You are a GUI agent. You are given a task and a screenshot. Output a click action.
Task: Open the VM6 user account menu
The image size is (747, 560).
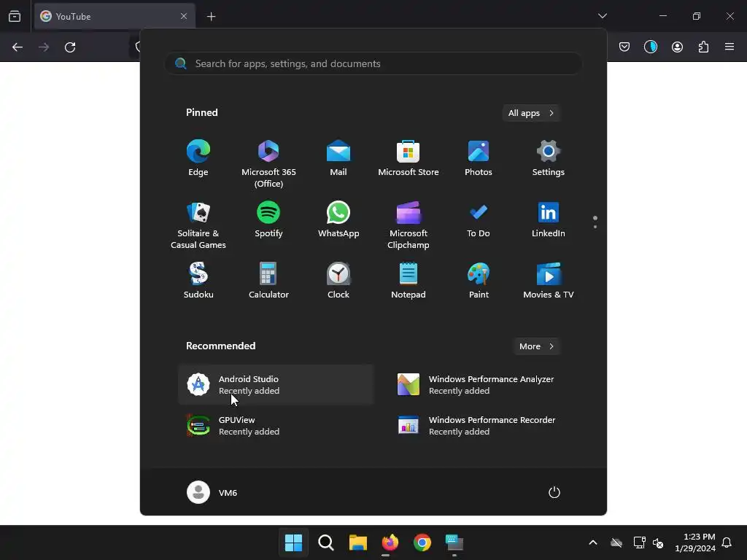[212, 492]
